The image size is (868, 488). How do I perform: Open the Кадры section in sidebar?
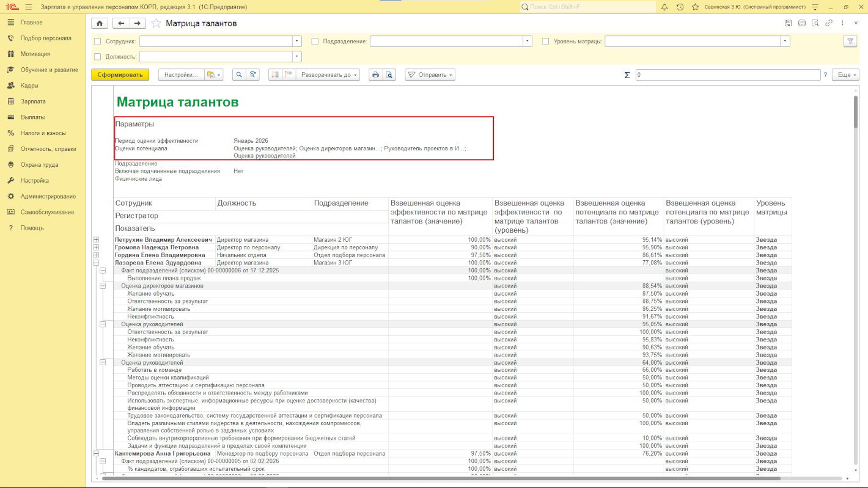coord(29,86)
